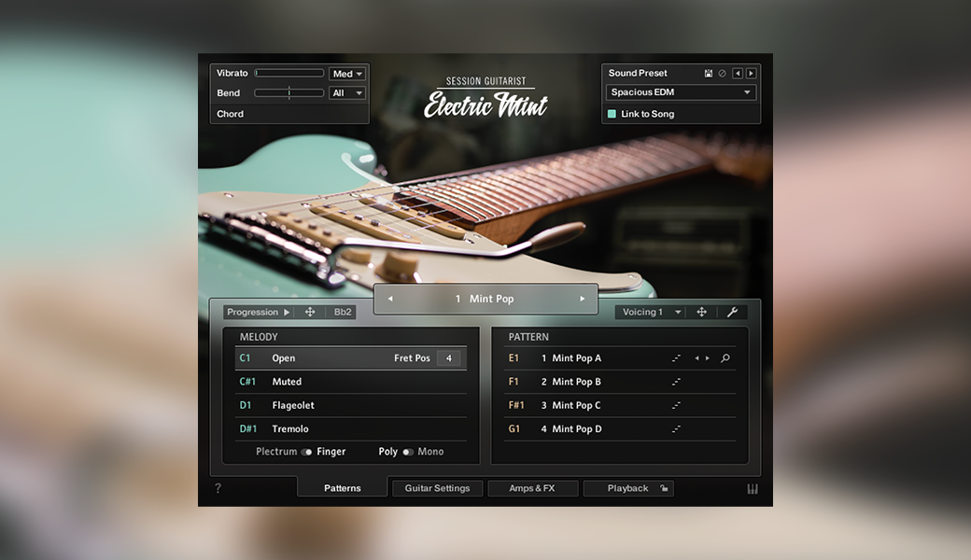Open the Mint Pop song selector

[485, 299]
